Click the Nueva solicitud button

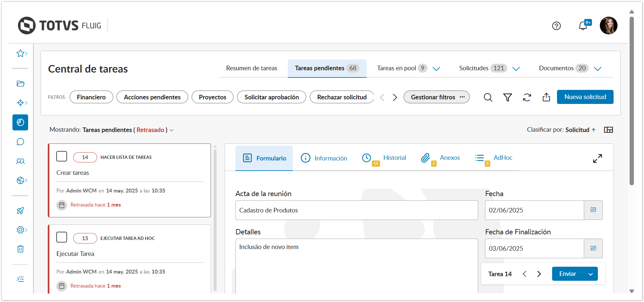585,97
